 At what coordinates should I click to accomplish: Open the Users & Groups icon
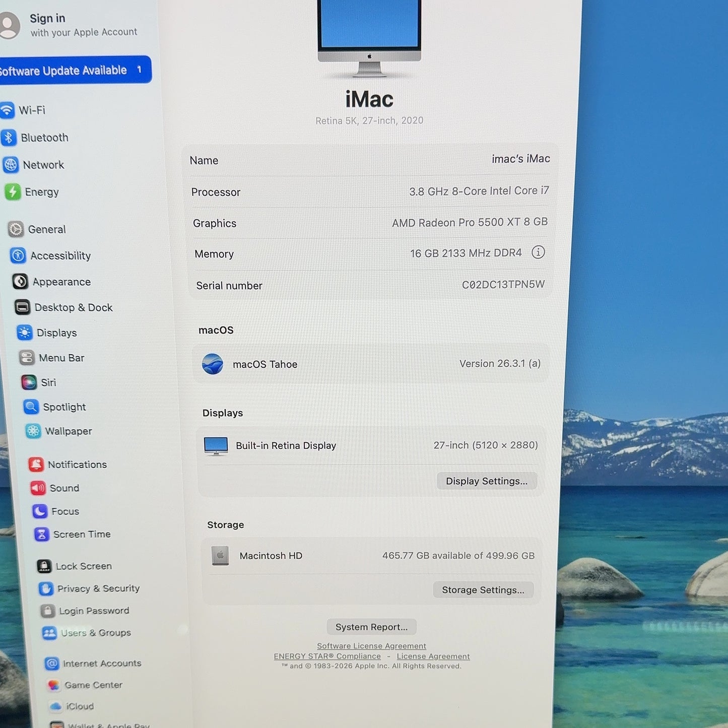tap(49, 633)
